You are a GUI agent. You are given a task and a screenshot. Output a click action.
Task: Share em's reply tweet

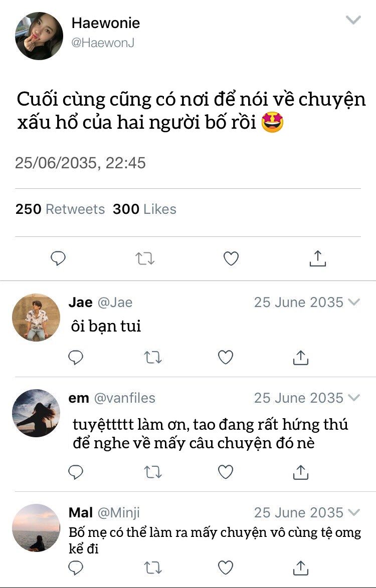(300, 471)
